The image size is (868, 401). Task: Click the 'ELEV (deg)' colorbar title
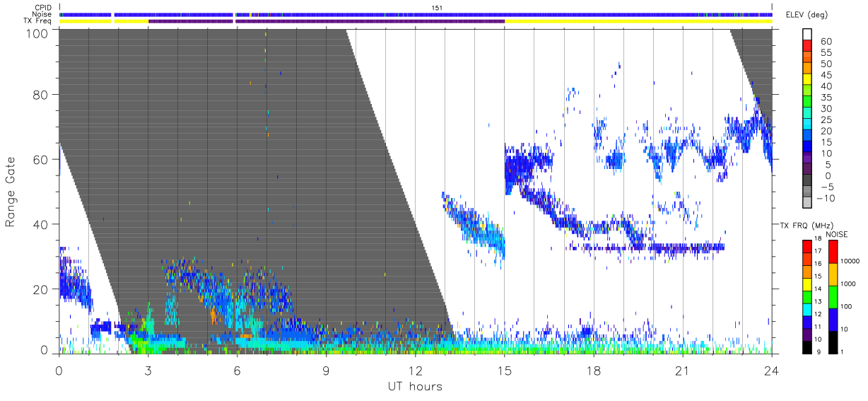pyautogui.click(x=807, y=15)
